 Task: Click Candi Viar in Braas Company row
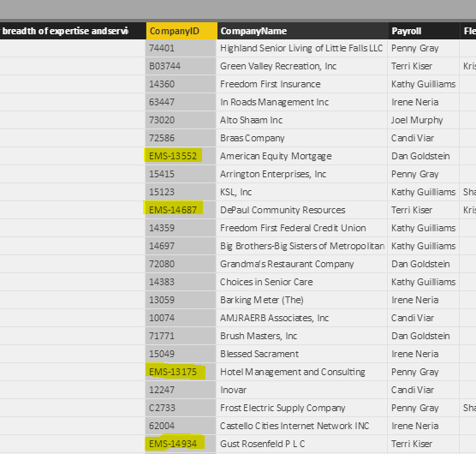[423, 138]
